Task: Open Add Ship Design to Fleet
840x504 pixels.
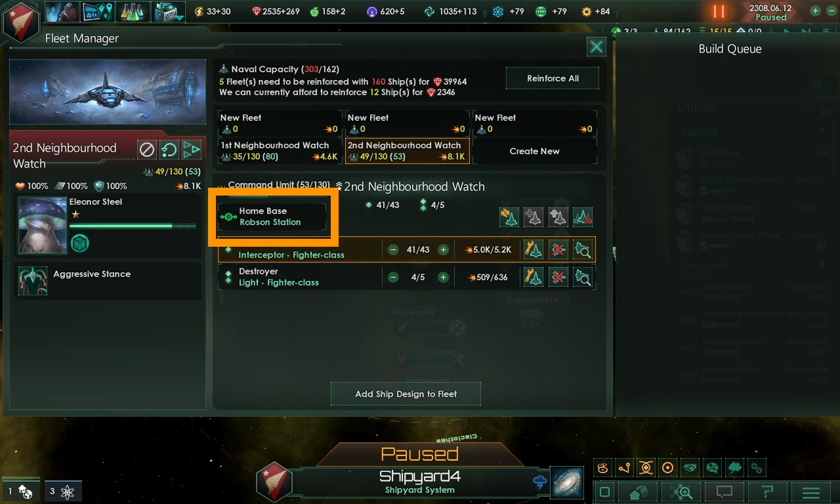Action: point(406,394)
